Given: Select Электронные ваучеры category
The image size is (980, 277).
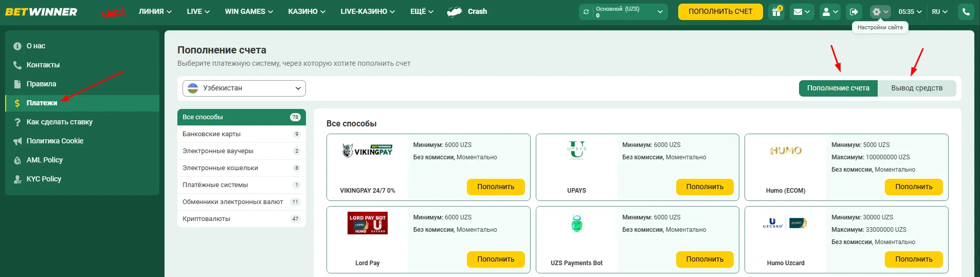Looking at the screenshot, I should [x=242, y=151].
